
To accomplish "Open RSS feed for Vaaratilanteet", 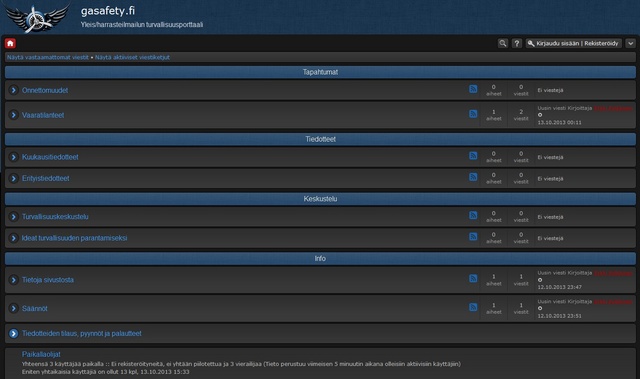I will 473,114.
